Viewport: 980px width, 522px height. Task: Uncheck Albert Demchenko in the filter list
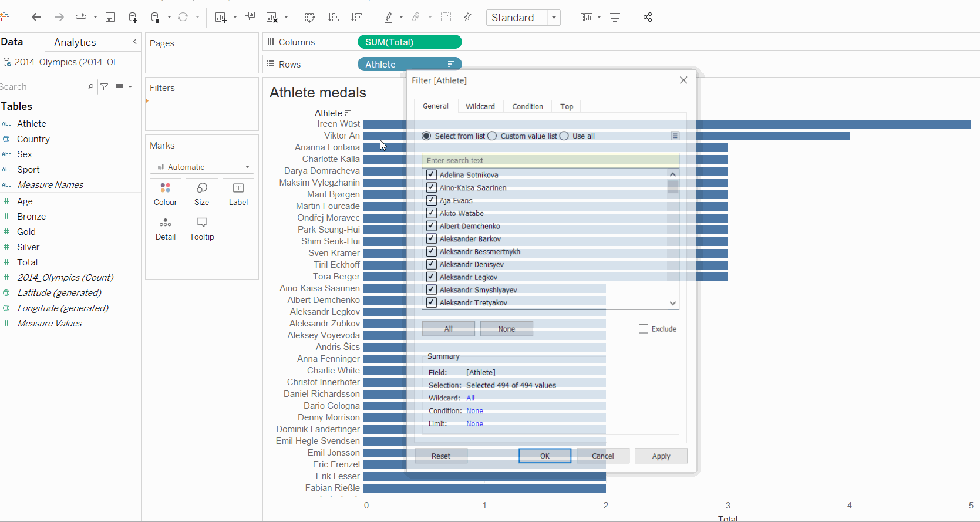[432, 225]
